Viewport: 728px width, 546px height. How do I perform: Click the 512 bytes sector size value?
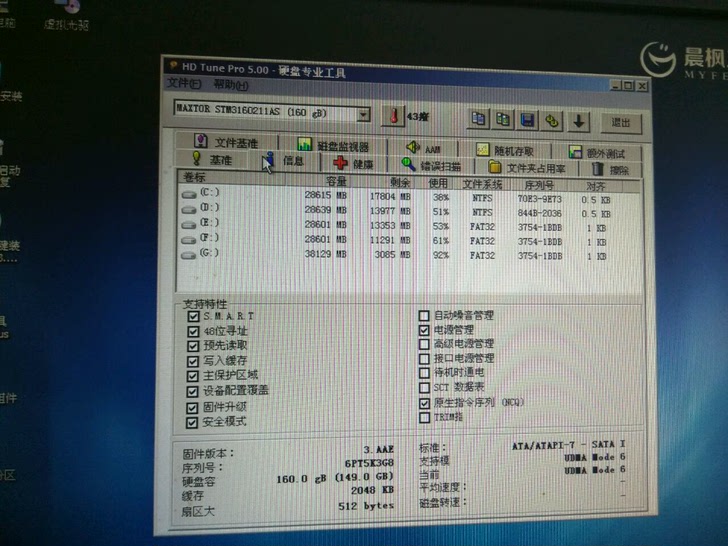(366, 506)
